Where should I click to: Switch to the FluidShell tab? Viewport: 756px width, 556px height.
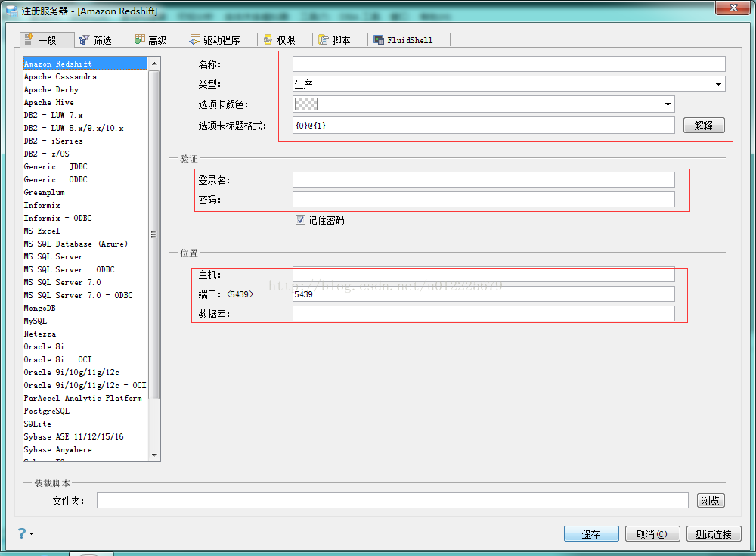pos(410,40)
